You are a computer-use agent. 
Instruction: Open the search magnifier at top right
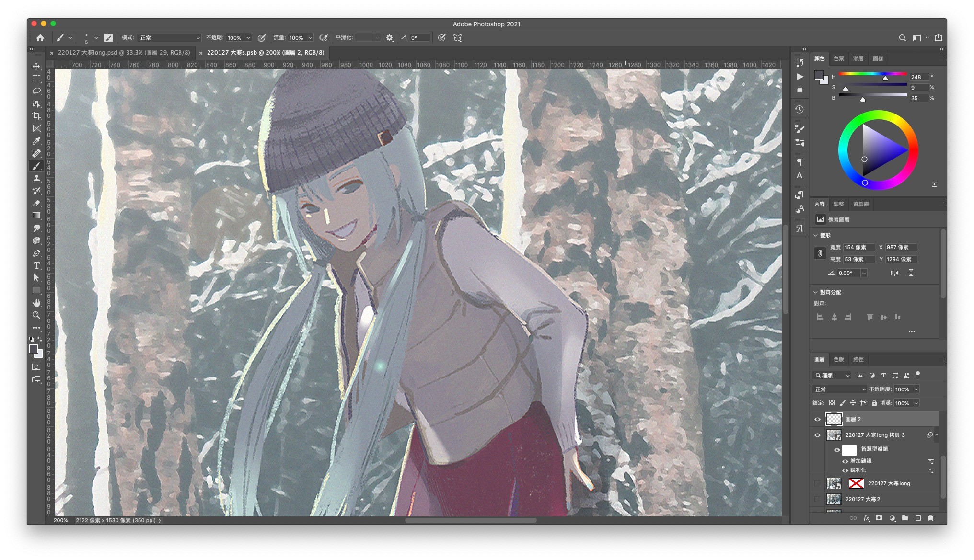902,38
